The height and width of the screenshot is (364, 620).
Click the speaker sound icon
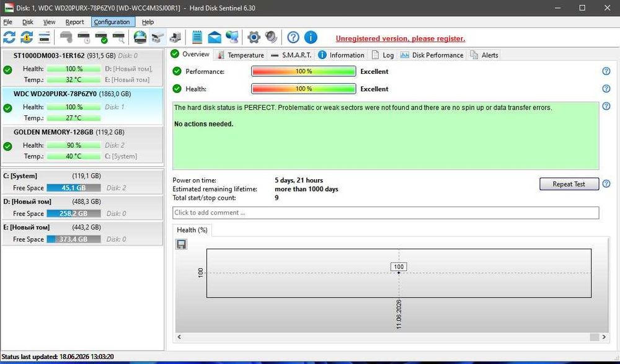[x=272, y=38]
